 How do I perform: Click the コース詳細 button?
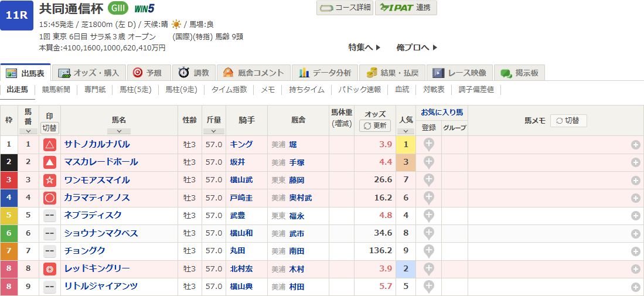[344, 8]
